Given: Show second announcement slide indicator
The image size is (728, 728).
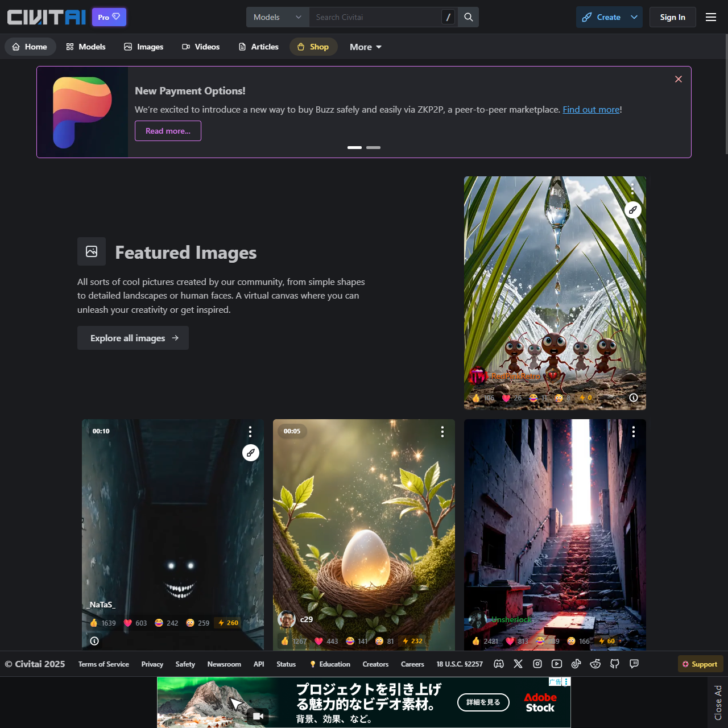Looking at the screenshot, I should click(373, 147).
